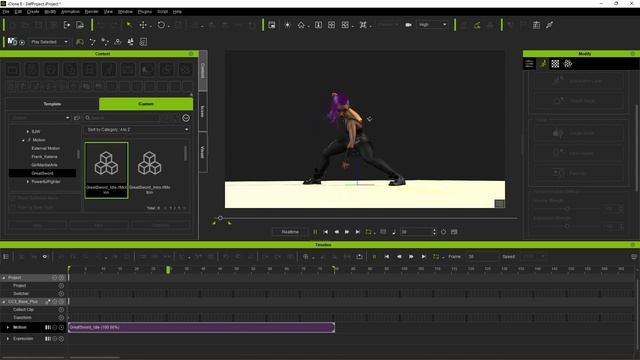Expand the PowerfulFighter folder
Viewport: 640px width, 360px height.
pyautogui.click(x=28, y=182)
